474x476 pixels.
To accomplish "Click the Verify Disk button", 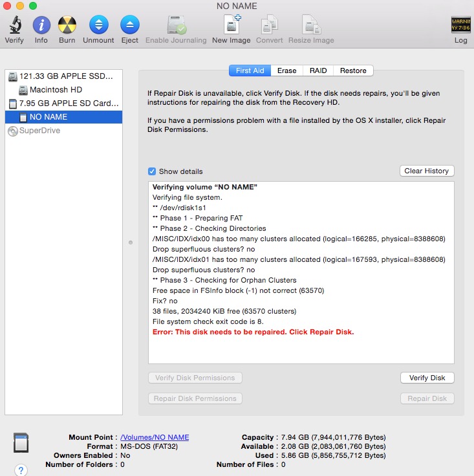I will click(x=427, y=378).
